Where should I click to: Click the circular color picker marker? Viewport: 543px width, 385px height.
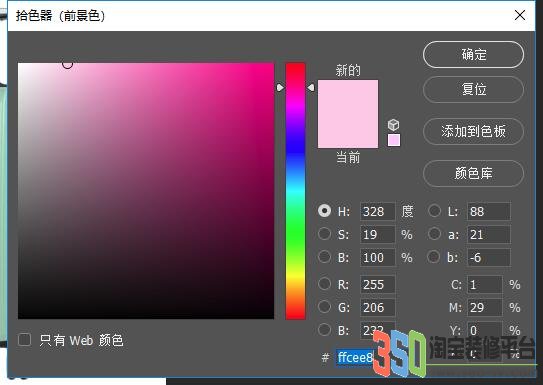coord(67,64)
